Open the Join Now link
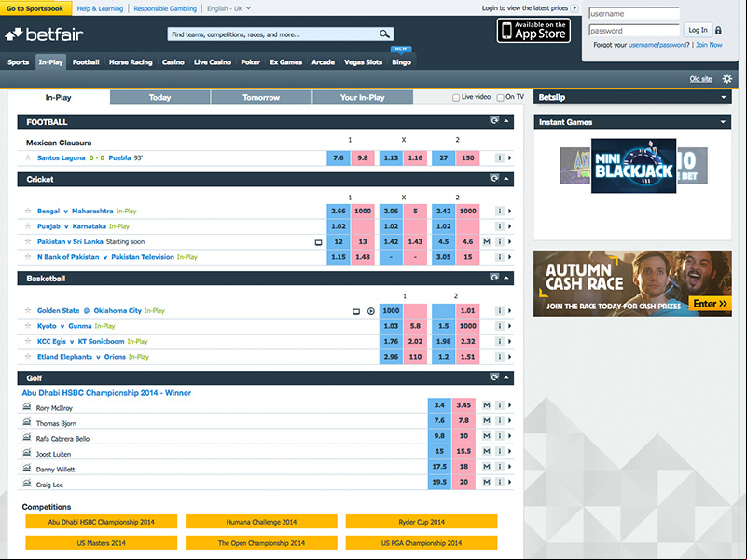This screenshot has width=747, height=560. tap(709, 45)
